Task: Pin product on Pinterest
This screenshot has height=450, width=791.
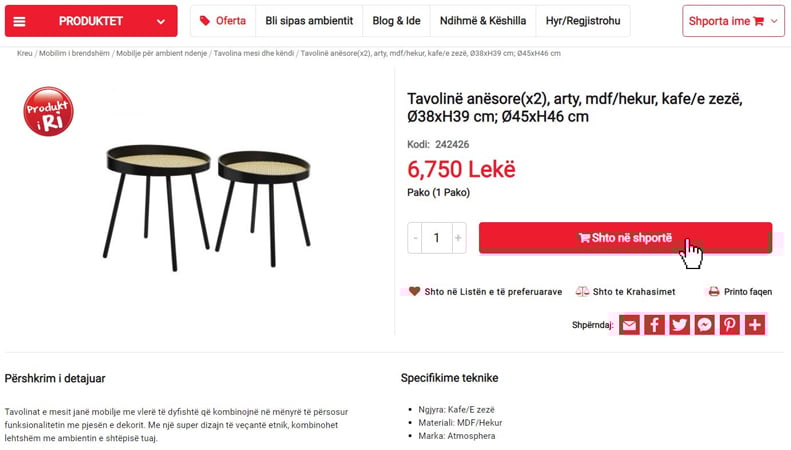Action: click(x=729, y=325)
